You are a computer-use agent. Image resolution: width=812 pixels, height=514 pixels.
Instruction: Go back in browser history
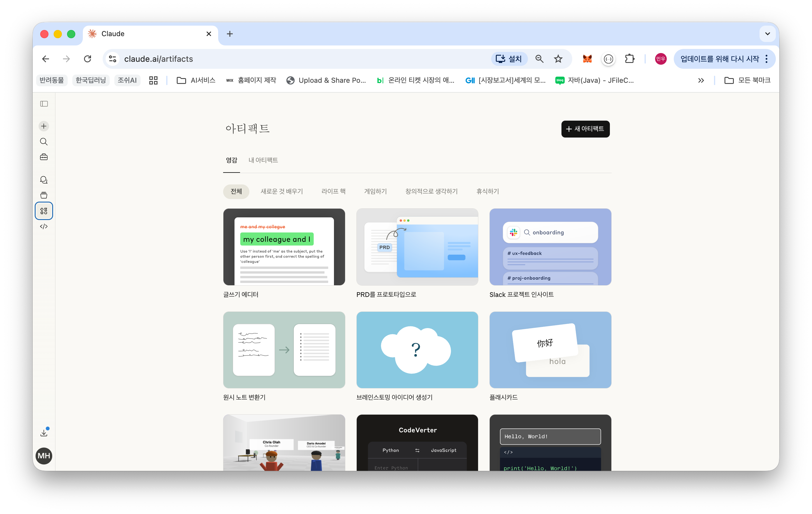pyautogui.click(x=45, y=59)
